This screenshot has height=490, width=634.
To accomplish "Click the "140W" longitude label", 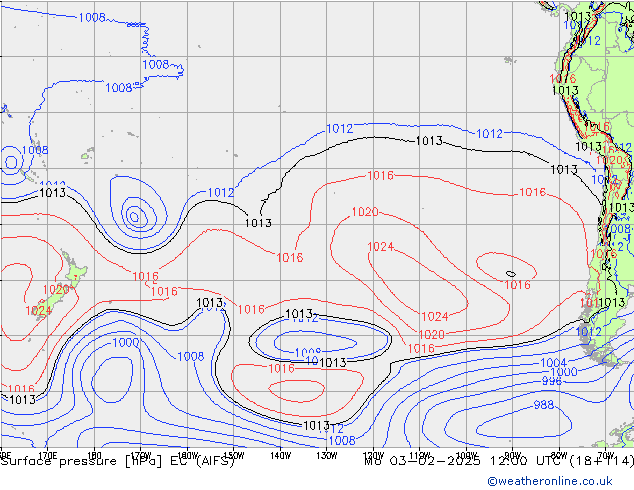I will tap(281, 455).
